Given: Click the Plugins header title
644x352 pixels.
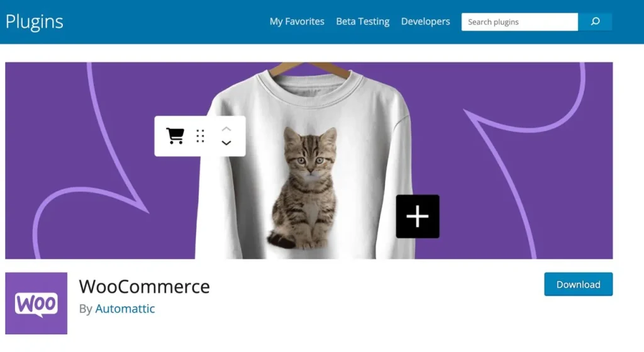Looking at the screenshot, I should [35, 22].
